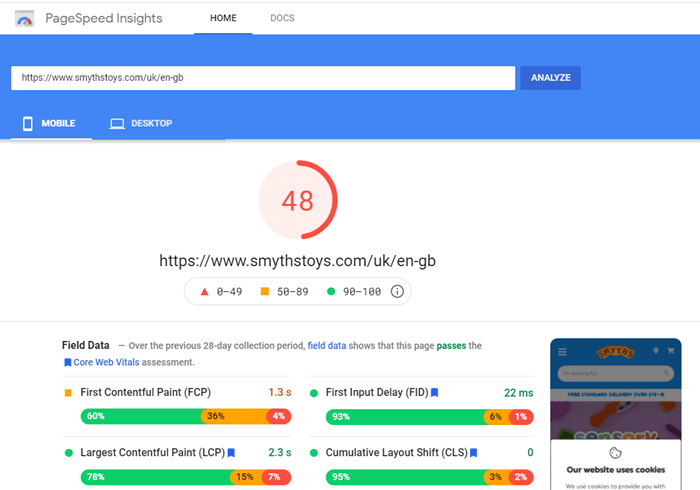Click the bookmark icon after Largest Contentful Paint (LCP)

231,453
